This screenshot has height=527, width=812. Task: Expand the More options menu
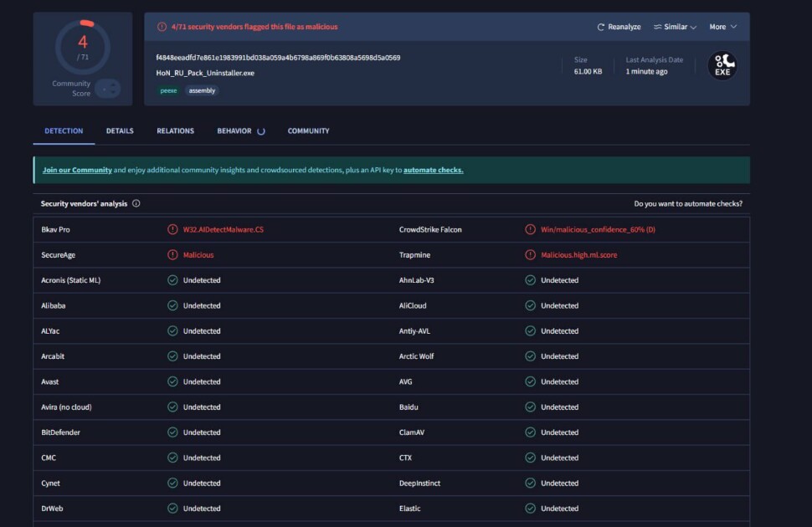(x=723, y=27)
